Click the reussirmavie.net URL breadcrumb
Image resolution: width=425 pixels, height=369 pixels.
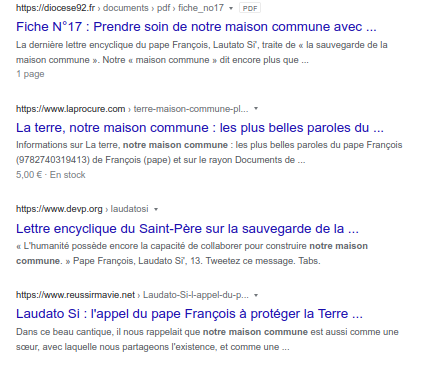click(x=132, y=295)
